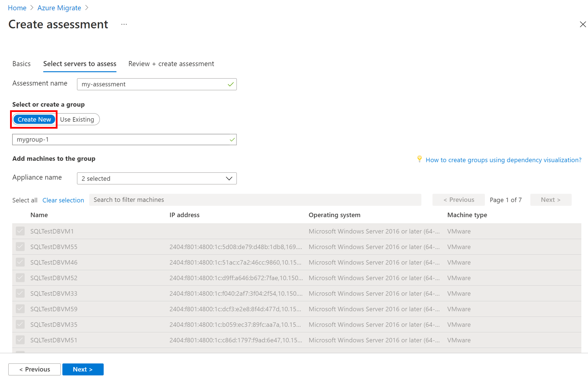Image resolution: width=588 pixels, height=379 pixels.
Task: Go to Home breadcrumb
Action: pyautogui.click(x=17, y=8)
